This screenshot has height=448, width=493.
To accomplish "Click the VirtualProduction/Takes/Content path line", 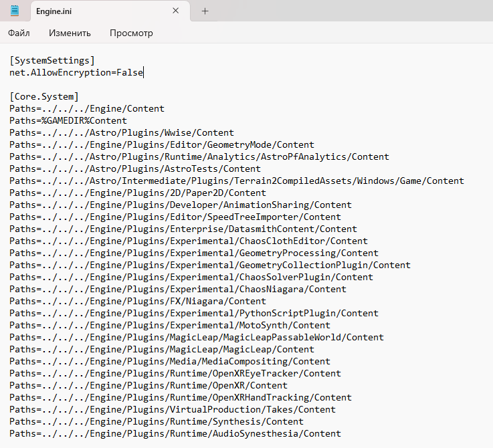I will (173, 409).
